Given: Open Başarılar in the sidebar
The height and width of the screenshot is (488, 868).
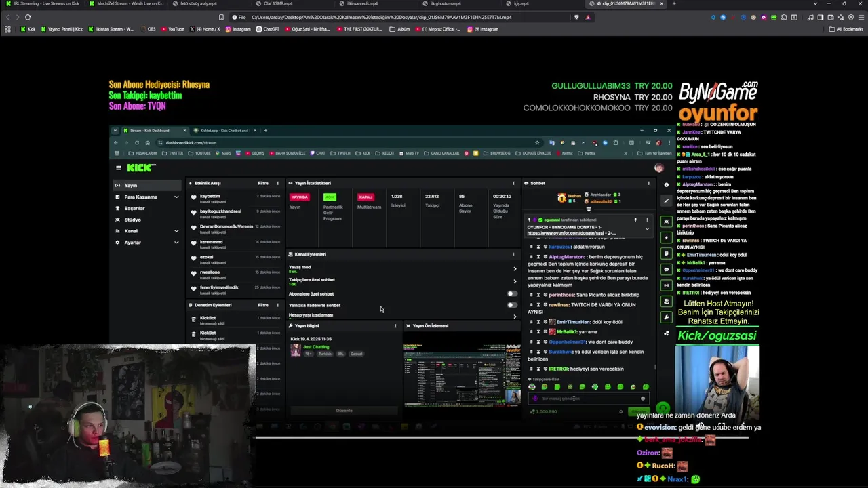Looking at the screenshot, I should [x=146, y=208].
